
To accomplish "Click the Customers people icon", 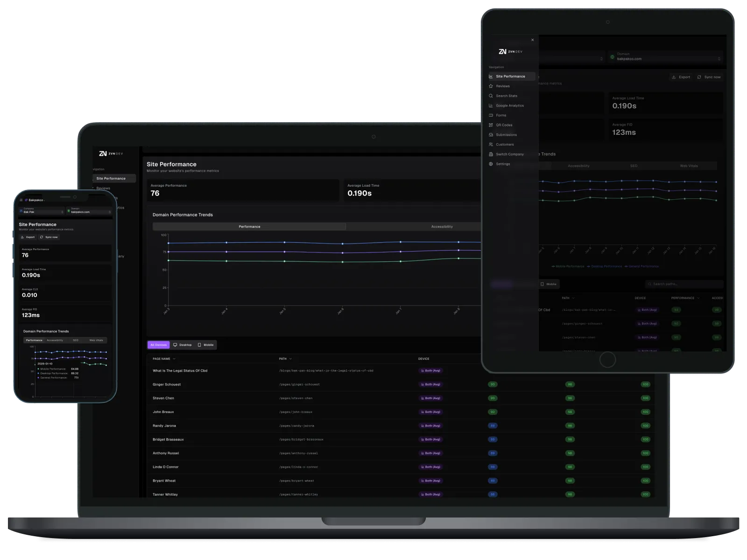I will (491, 145).
